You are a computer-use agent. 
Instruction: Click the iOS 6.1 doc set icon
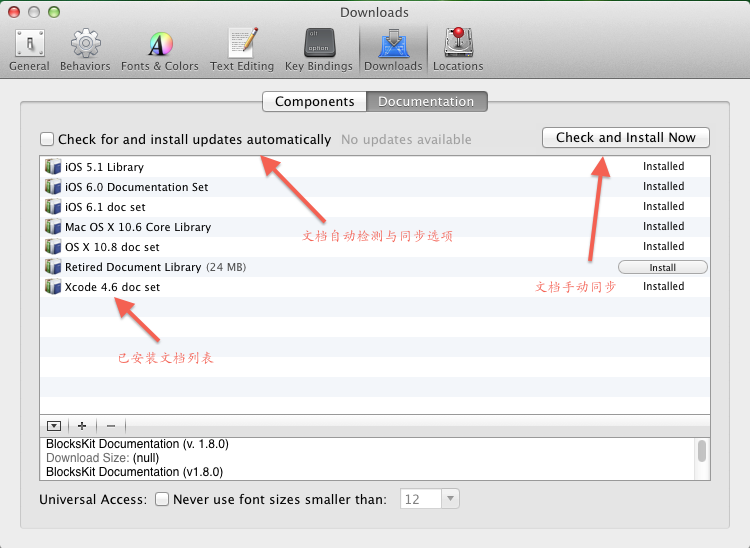point(53,207)
